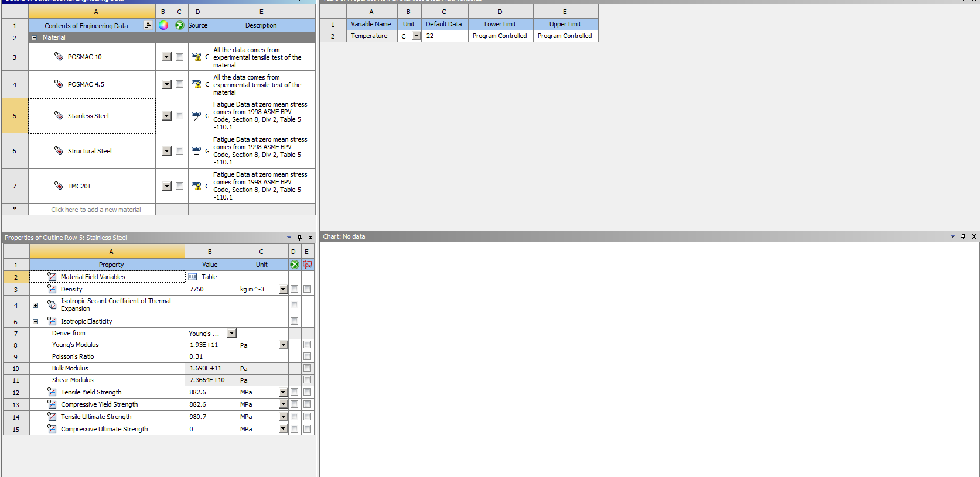Click the Compressive Ultimate Strength property icon
Image resolution: width=980 pixels, height=477 pixels.
point(52,429)
